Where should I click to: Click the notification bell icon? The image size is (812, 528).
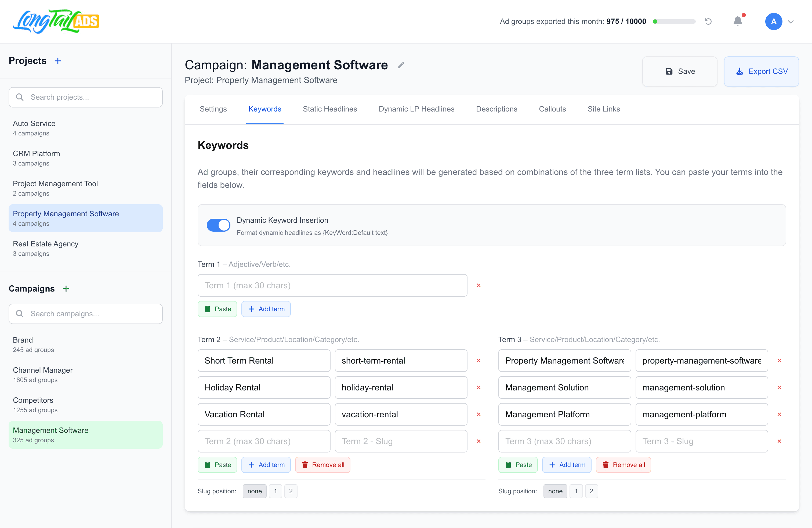pyautogui.click(x=738, y=21)
